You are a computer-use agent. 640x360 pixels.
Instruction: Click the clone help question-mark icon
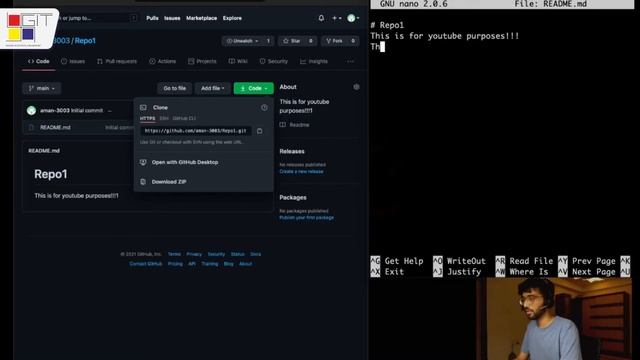tap(264, 107)
